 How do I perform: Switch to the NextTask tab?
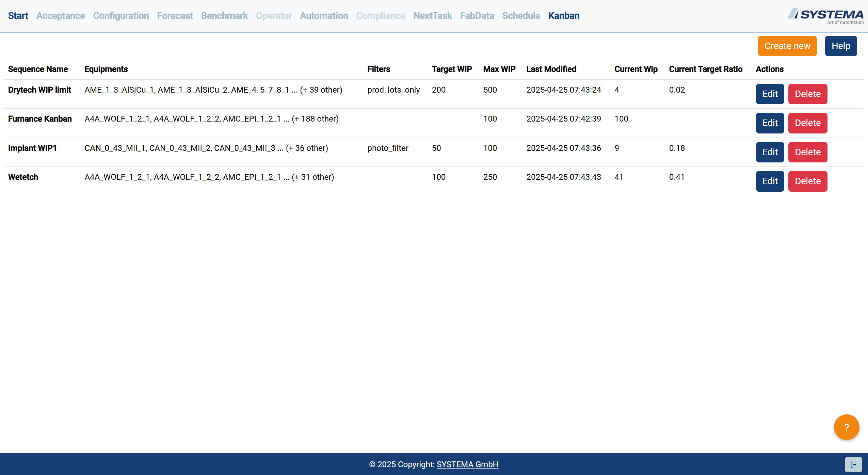point(432,16)
